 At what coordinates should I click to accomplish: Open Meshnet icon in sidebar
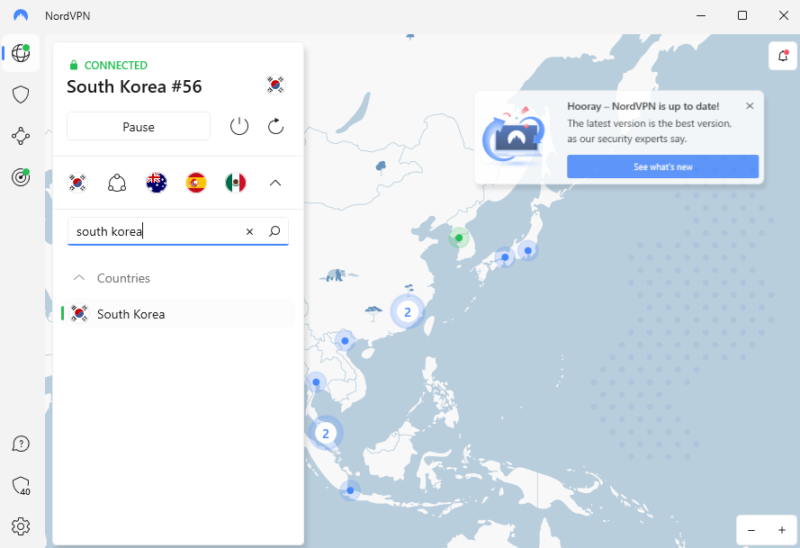[x=20, y=136]
